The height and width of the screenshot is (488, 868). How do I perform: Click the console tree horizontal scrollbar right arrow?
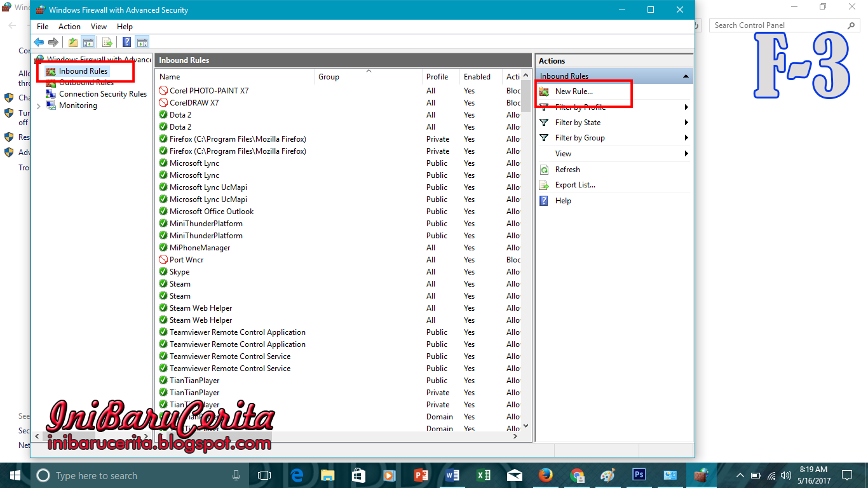pyautogui.click(x=147, y=437)
